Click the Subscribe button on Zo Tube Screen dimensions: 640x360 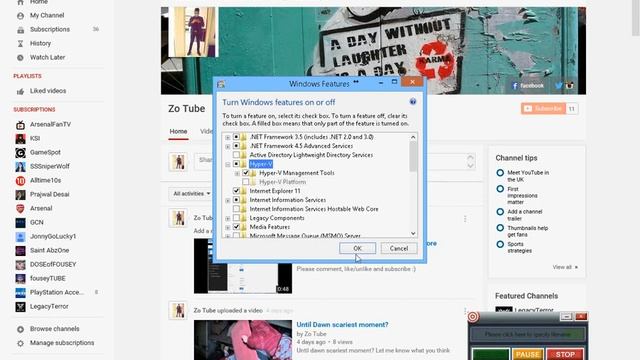[543, 109]
